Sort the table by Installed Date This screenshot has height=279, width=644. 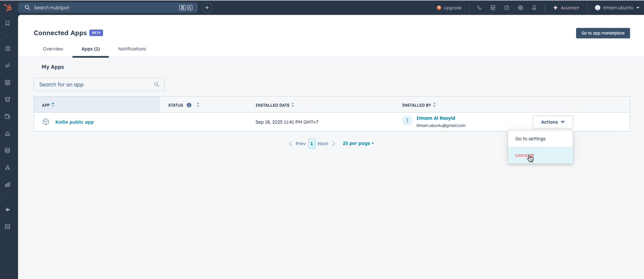pos(293,105)
